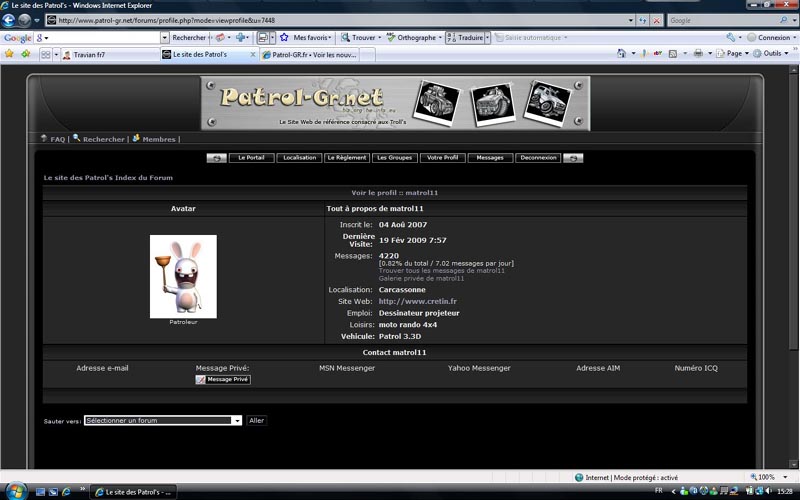Switch to Patrol-GR.fr Voir les nouv tab
The height and width of the screenshot is (500, 800).
309,55
